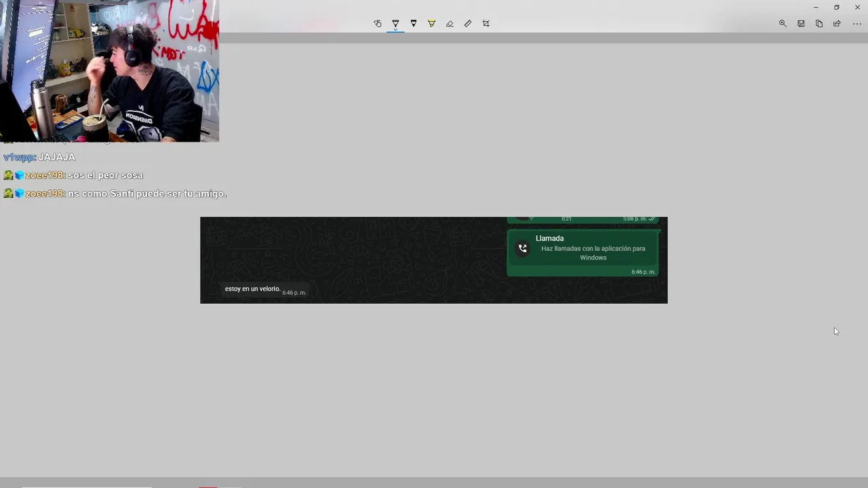Select the Pencil tool

click(414, 24)
